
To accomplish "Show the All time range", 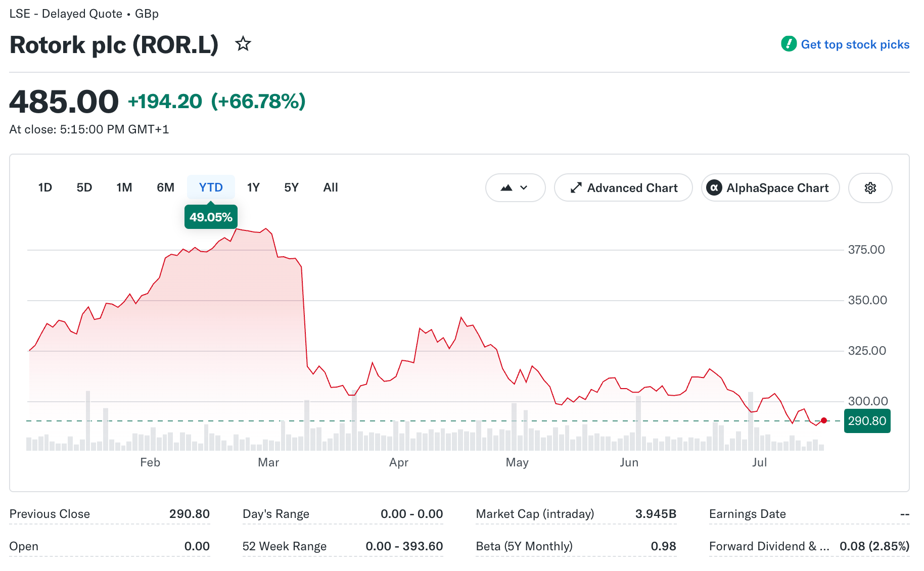I will (331, 187).
